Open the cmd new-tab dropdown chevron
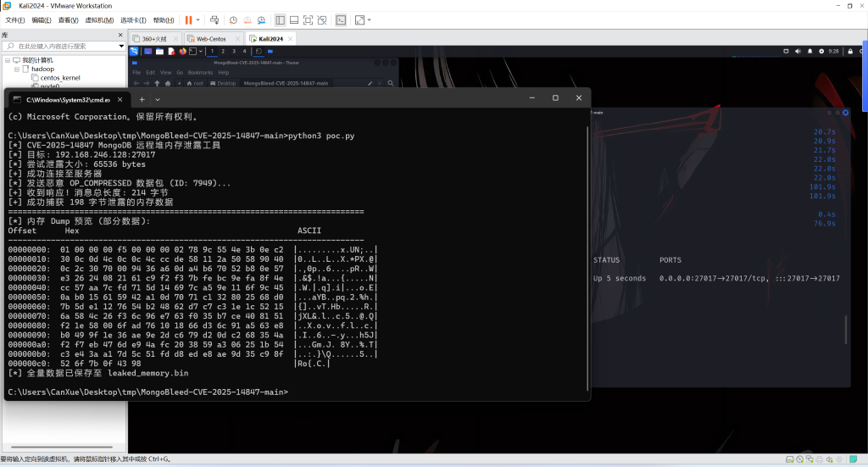This screenshot has height=467, width=868. click(157, 99)
